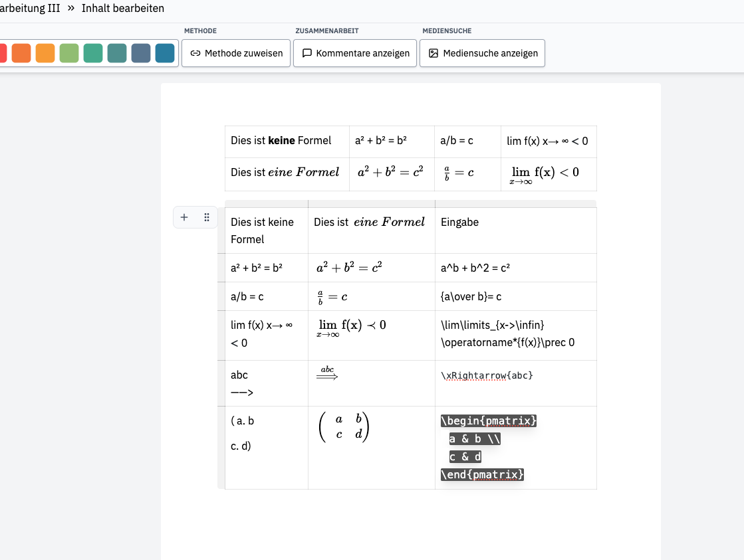Click the Methode zuweisen button

pos(235,53)
